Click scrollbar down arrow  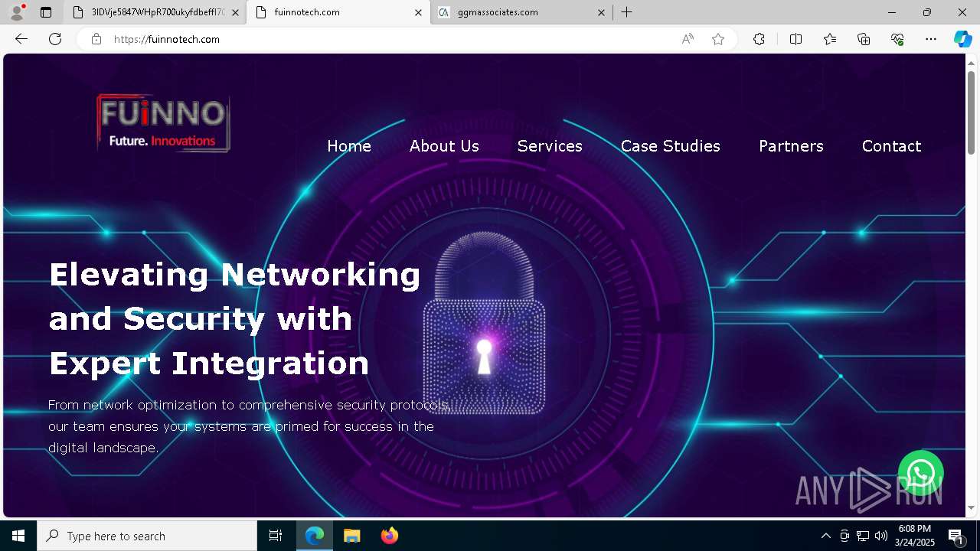(971, 507)
